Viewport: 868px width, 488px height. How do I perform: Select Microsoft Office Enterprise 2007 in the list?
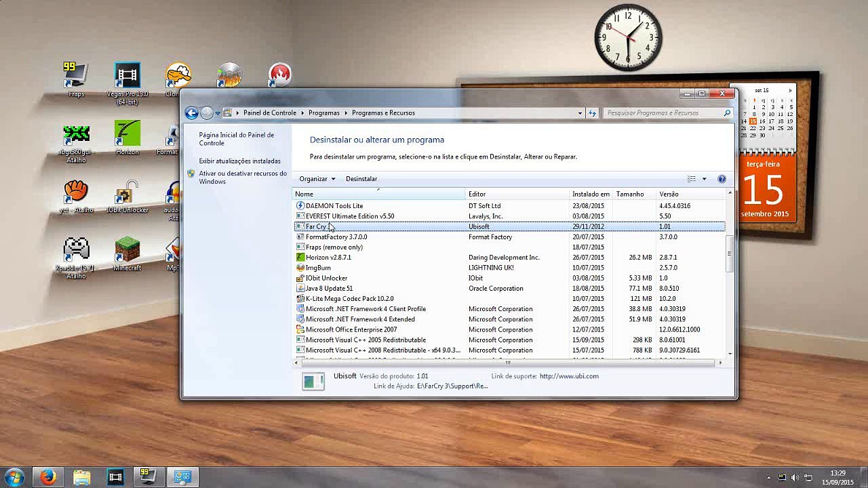tap(510, 330)
